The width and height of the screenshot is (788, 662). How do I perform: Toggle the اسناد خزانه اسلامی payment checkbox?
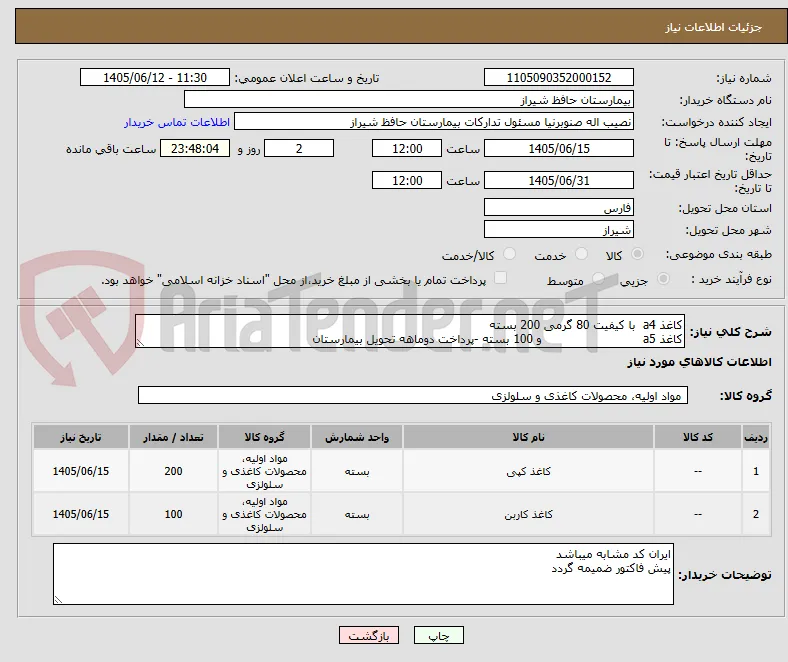tap(501, 277)
